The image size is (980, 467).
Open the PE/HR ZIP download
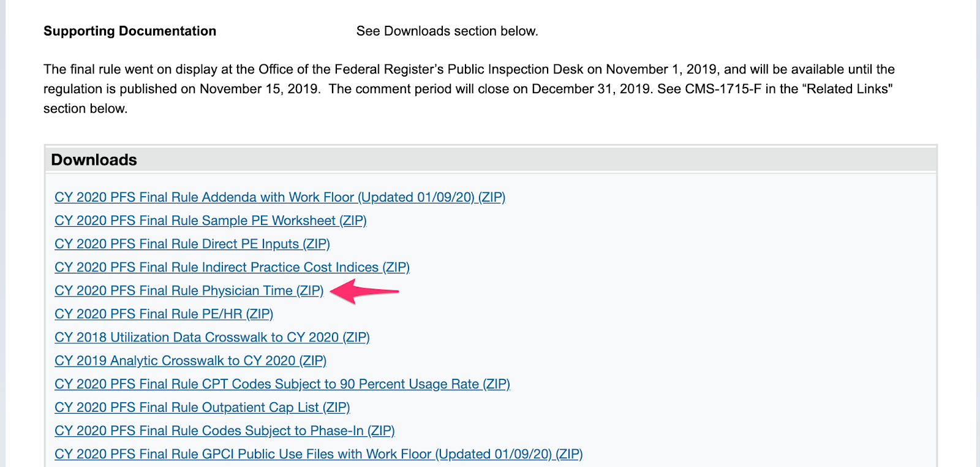coord(164,314)
